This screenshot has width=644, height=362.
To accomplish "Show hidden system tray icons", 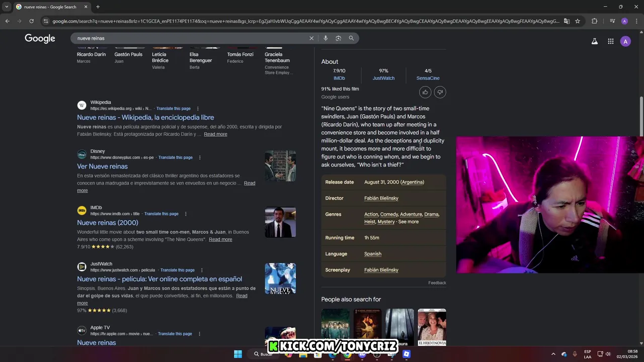I will [x=553, y=354].
